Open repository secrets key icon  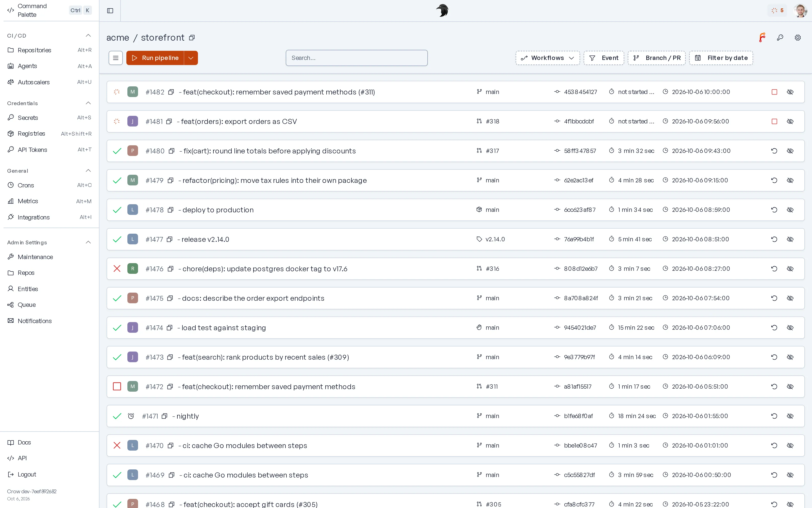pos(780,38)
